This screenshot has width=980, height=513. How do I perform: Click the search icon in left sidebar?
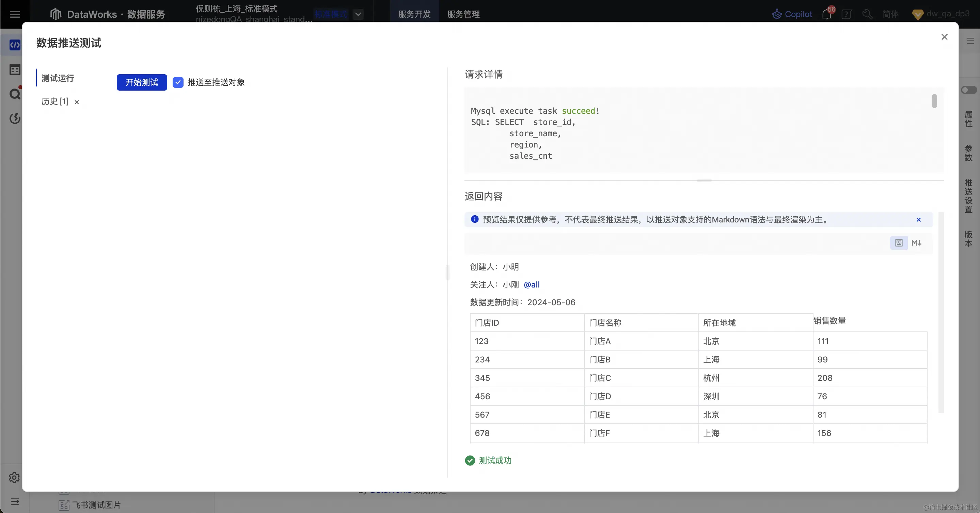pos(14,94)
